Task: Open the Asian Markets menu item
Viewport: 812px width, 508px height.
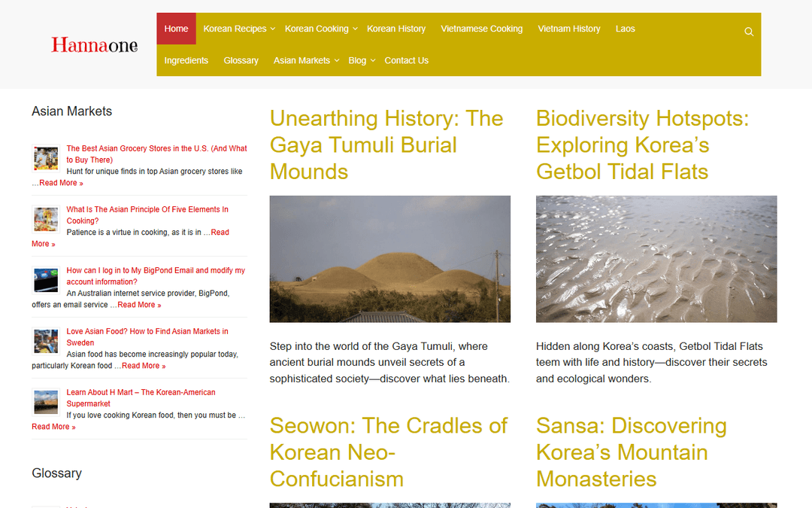Action: (301, 60)
